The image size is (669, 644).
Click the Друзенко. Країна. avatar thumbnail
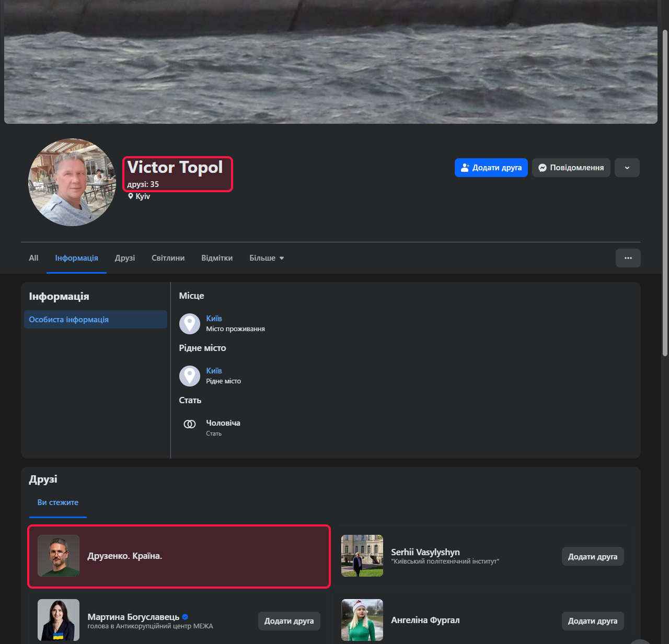tap(59, 556)
